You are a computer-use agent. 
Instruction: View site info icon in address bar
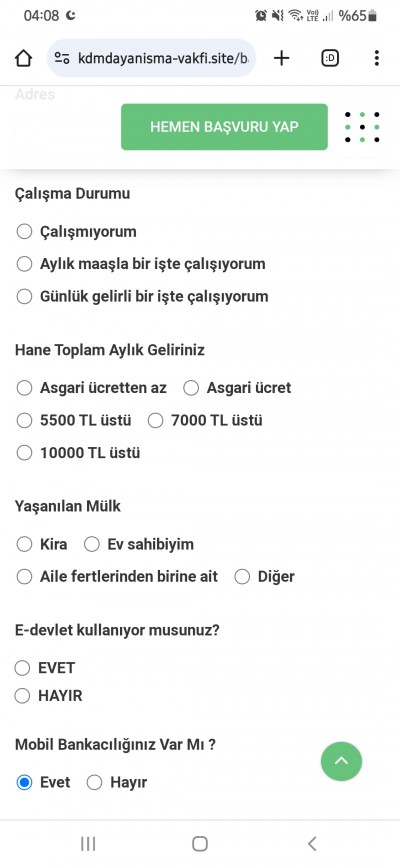click(x=62, y=58)
